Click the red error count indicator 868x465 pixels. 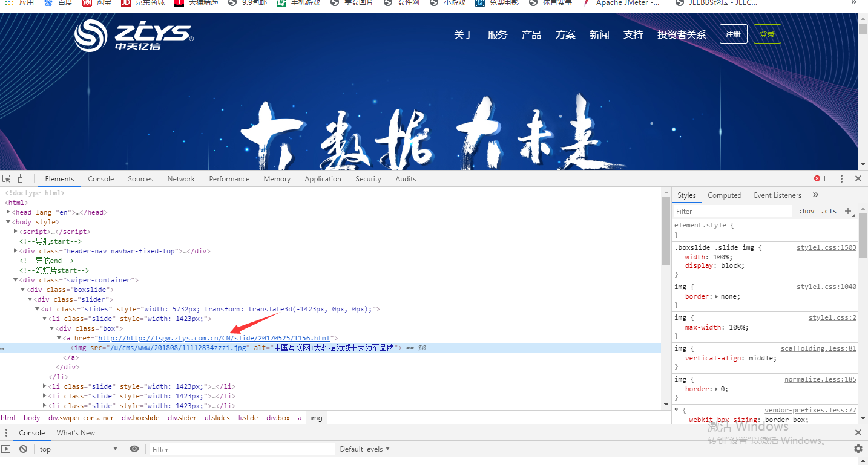pos(820,179)
